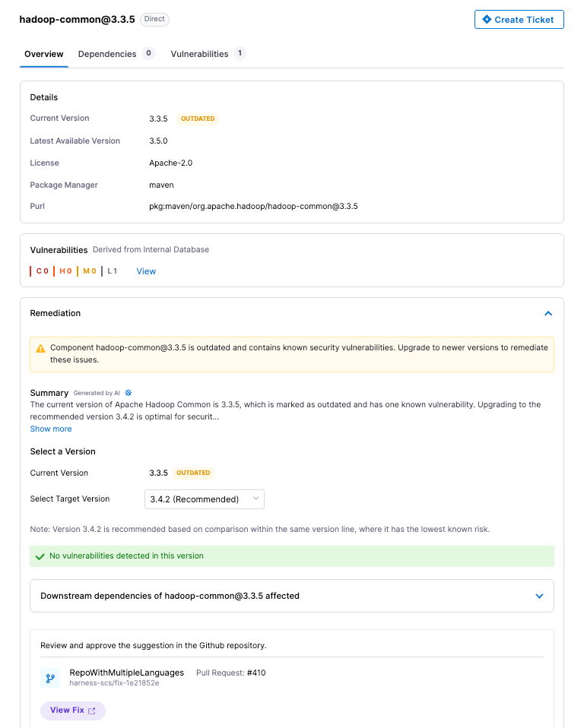Click Show more in the Summary
Image resolution: width=584 pixels, height=728 pixels.
coord(51,429)
